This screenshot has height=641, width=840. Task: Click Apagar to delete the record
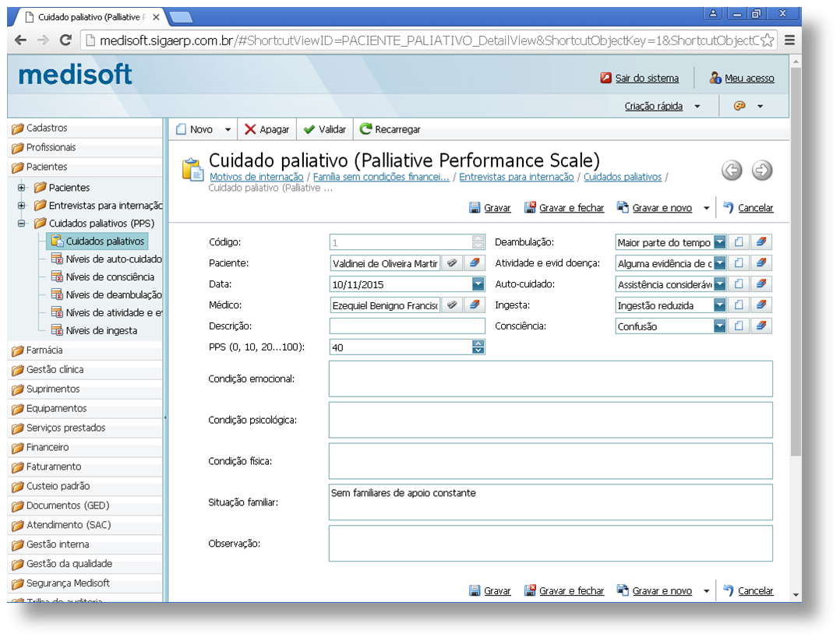266,129
